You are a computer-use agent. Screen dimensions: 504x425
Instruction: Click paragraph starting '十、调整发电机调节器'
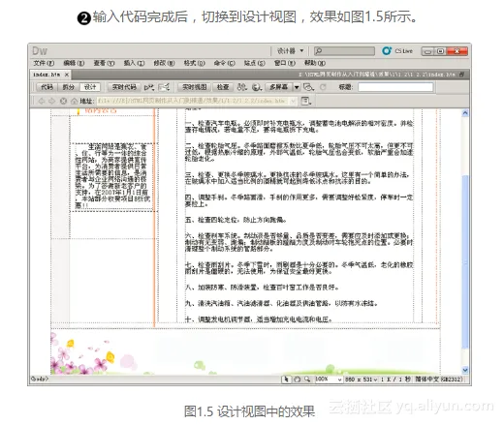click(x=259, y=319)
